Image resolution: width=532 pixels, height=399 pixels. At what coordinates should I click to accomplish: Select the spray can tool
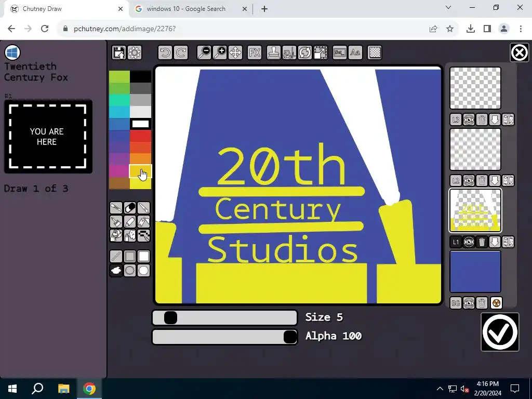point(130,235)
